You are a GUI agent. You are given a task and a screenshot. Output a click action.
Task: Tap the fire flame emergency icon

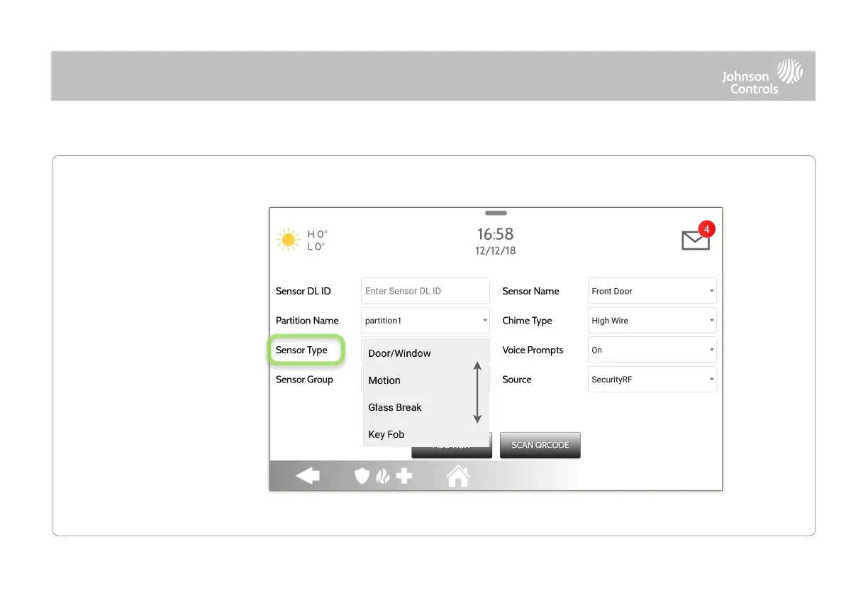coord(382,476)
